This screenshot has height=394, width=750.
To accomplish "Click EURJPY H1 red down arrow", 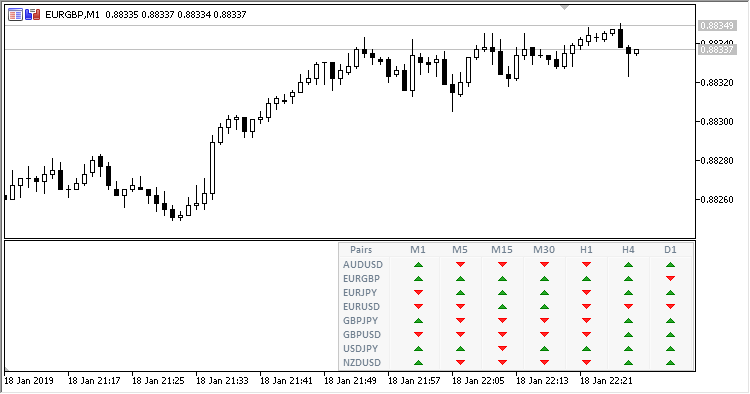I will 586,292.
